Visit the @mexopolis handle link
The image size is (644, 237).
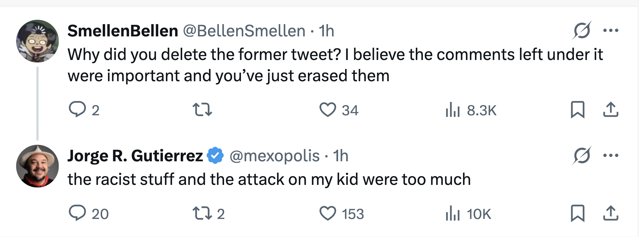point(275,156)
